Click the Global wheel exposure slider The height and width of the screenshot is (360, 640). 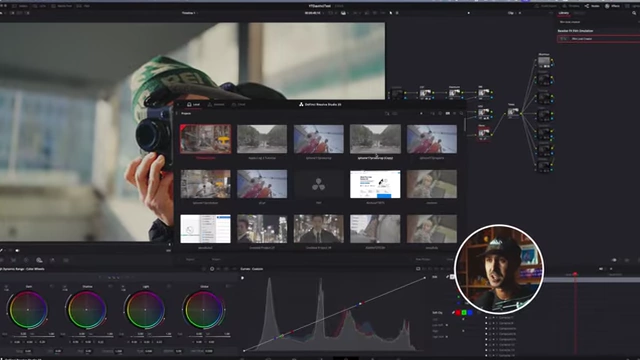pos(197,336)
